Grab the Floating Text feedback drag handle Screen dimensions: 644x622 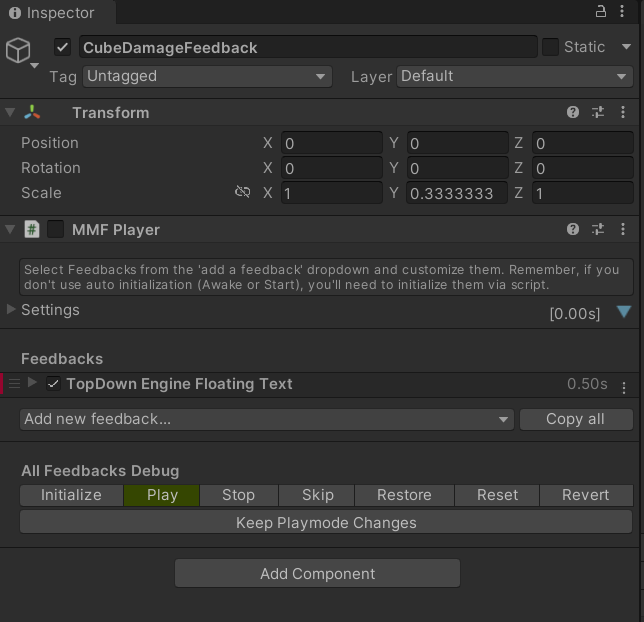tap(14, 384)
